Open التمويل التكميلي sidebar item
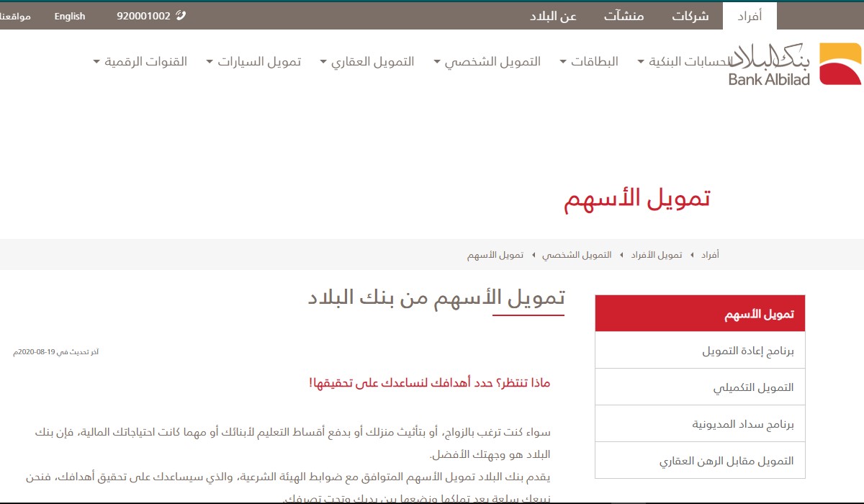864x504 pixels. [x=700, y=387]
